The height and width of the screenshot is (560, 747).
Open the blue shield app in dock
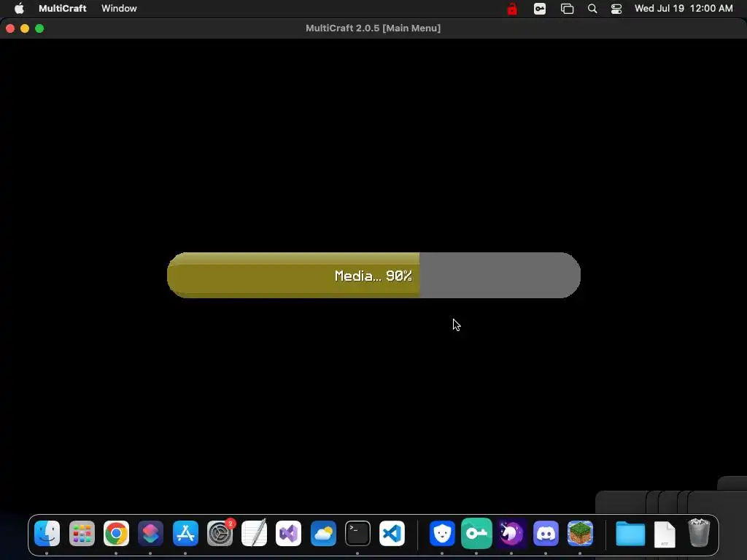click(442, 533)
